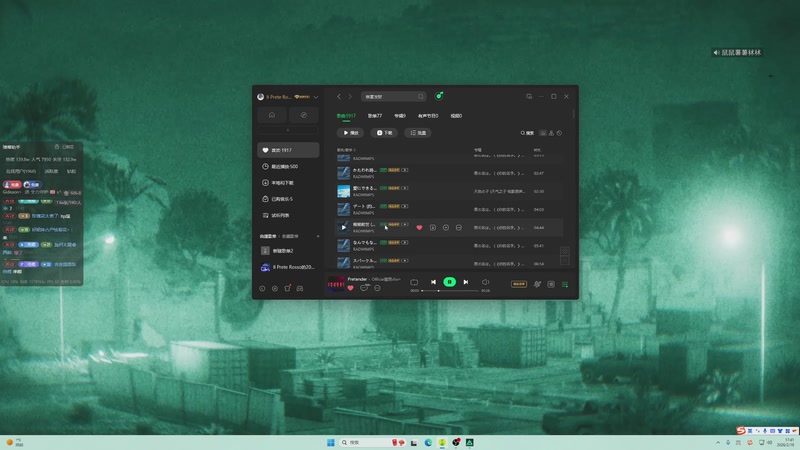Viewport: 800px width, 450px height.
Task: Switch player to mini mode via the title bar icon
Action: [x=529, y=96]
